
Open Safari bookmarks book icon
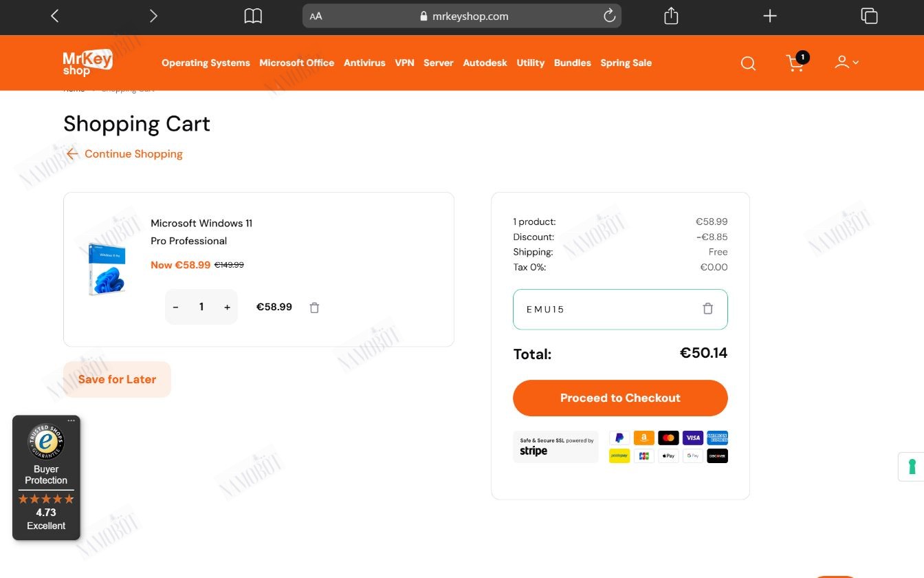[253, 16]
